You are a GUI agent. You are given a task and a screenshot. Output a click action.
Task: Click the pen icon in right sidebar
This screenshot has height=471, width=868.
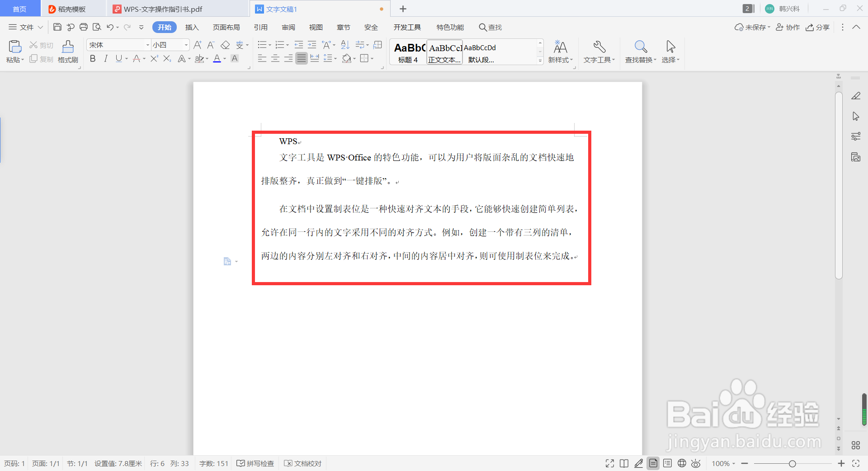856,96
